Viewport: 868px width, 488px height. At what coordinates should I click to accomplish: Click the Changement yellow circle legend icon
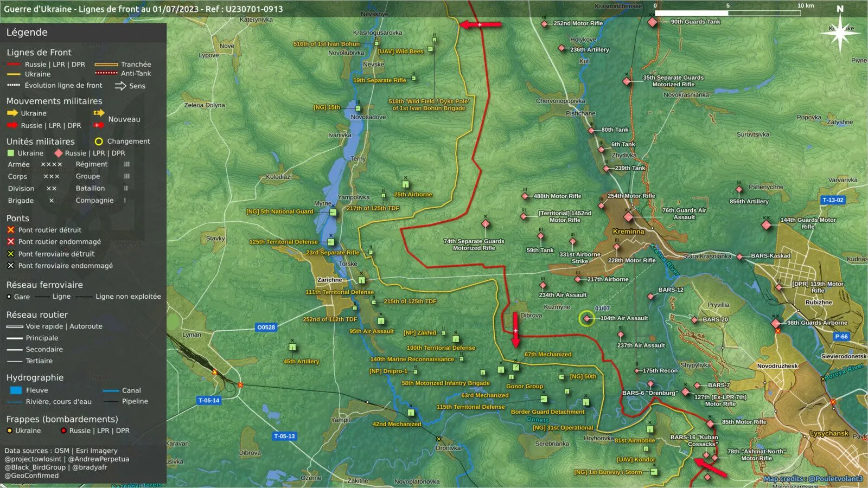[x=99, y=142]
